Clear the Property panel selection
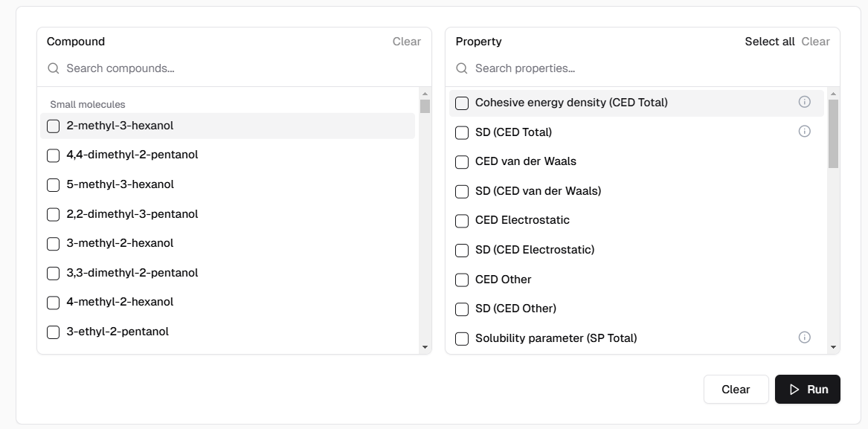 (815, 42)
